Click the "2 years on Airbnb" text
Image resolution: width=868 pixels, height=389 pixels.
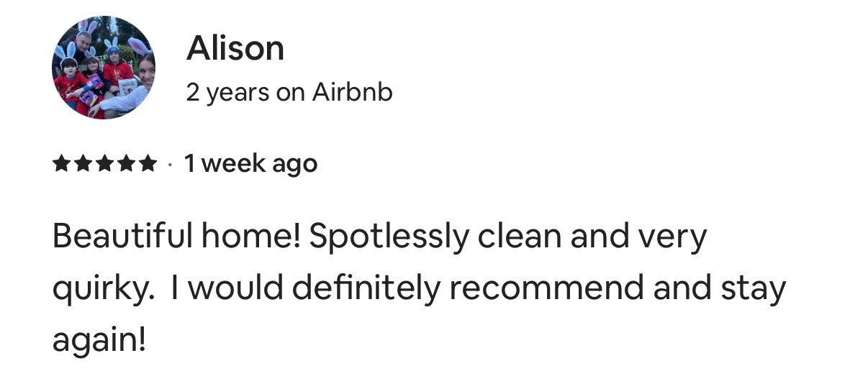tap(289, 93)
